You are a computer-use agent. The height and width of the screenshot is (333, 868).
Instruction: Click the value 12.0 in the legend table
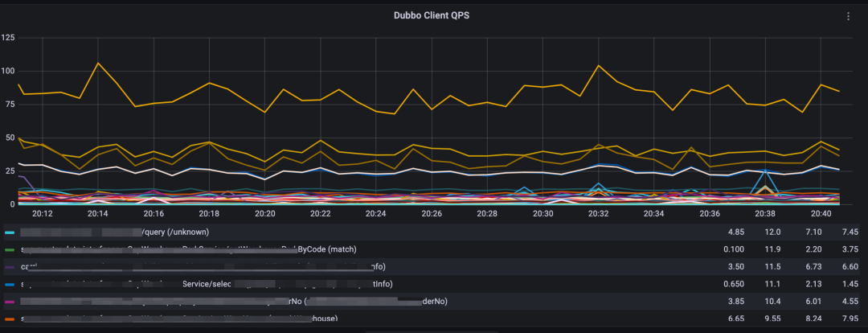click(773, 232)
